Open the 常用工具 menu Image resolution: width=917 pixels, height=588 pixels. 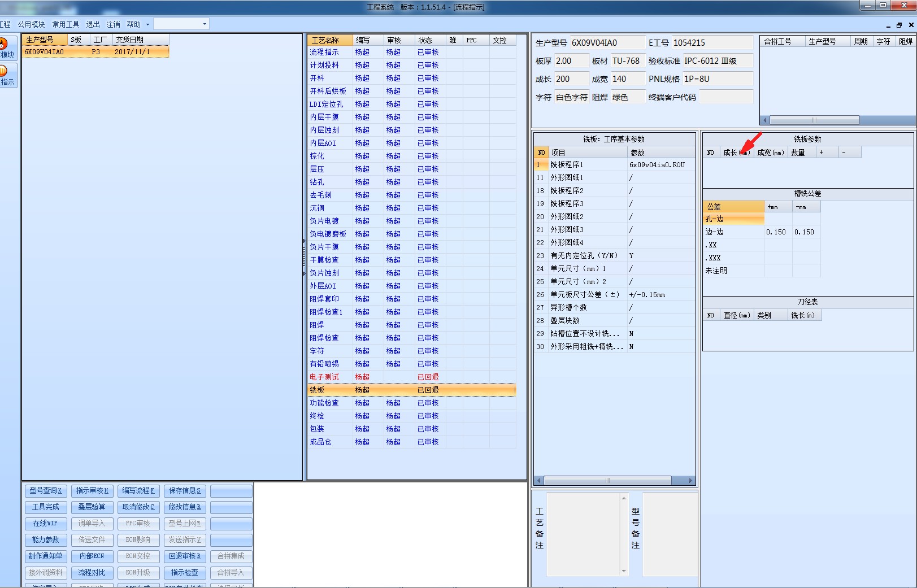pyautogui.click(x=66, y=24)
